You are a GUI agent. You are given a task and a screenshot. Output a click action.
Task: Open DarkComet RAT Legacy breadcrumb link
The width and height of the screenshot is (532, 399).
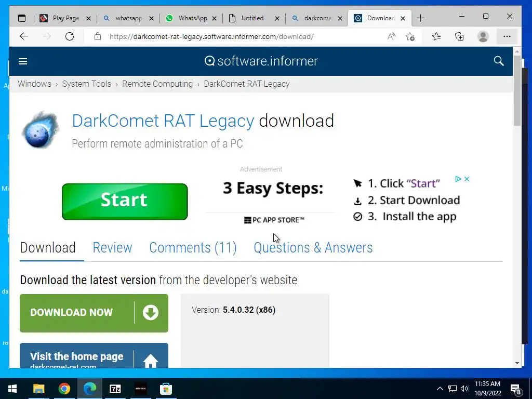click(x=247, y=84)
